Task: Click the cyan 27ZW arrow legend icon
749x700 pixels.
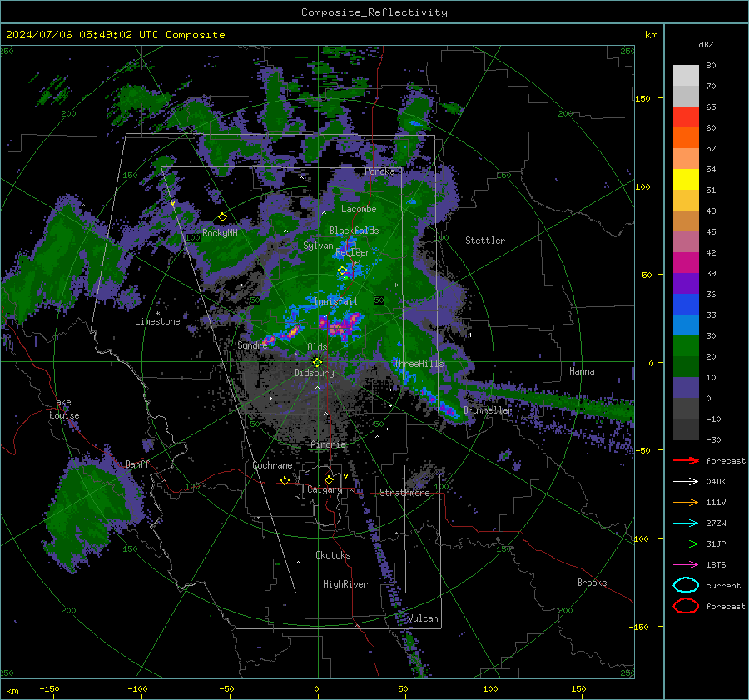Action: click(x=686, y=524)
